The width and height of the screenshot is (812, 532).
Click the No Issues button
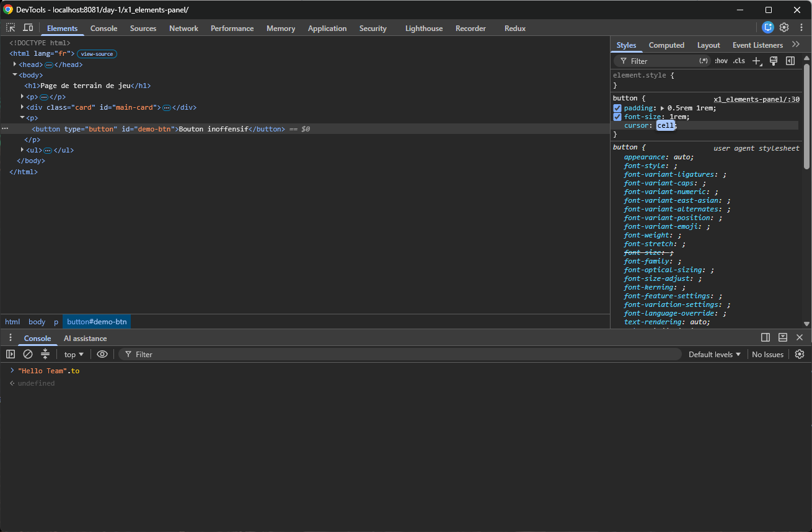click(767, 354)
